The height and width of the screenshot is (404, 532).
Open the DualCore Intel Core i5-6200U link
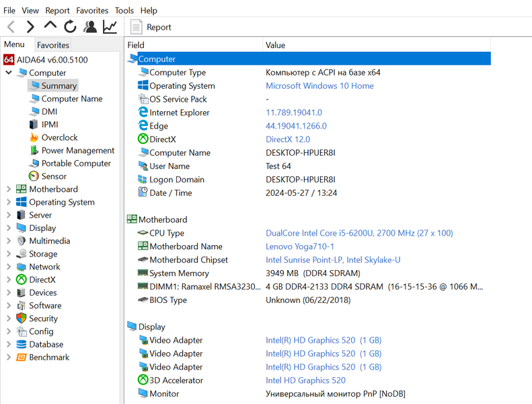click(x=359, y=233)
